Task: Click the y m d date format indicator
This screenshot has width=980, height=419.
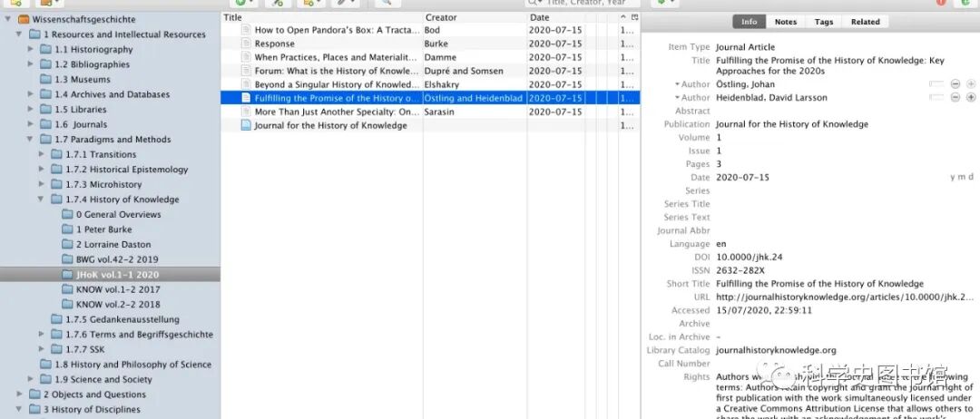Action: pyautogui.click(x=961, y=178)
